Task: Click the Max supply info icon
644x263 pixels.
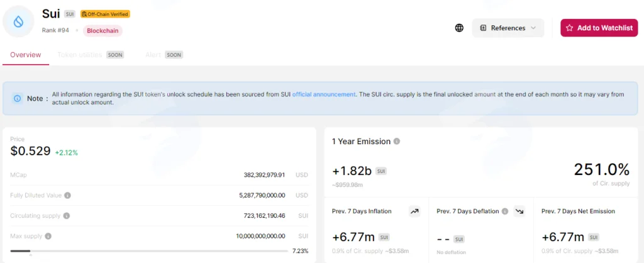Action: click(48, 237)
